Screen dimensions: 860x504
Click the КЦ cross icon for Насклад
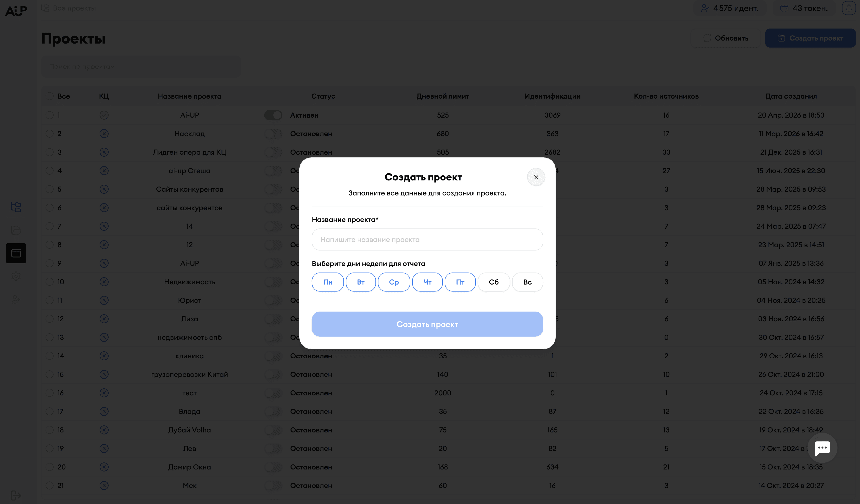(104, 133)
